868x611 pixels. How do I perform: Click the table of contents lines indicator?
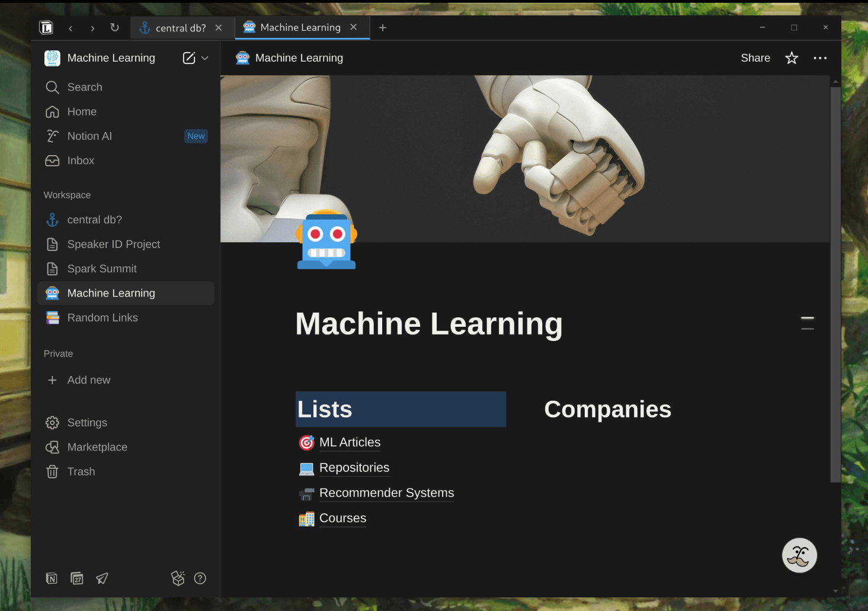click(807, 323)
